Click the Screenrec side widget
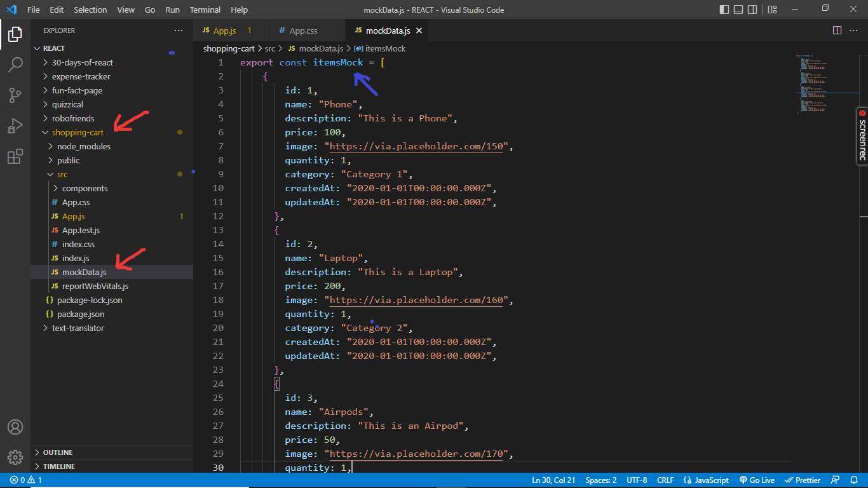Screen dimensions: 868x488 click(x=862, y=135)
